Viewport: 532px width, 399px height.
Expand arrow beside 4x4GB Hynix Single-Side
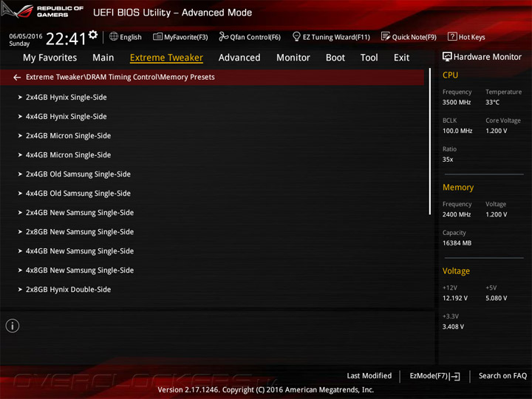coord(20,117)
